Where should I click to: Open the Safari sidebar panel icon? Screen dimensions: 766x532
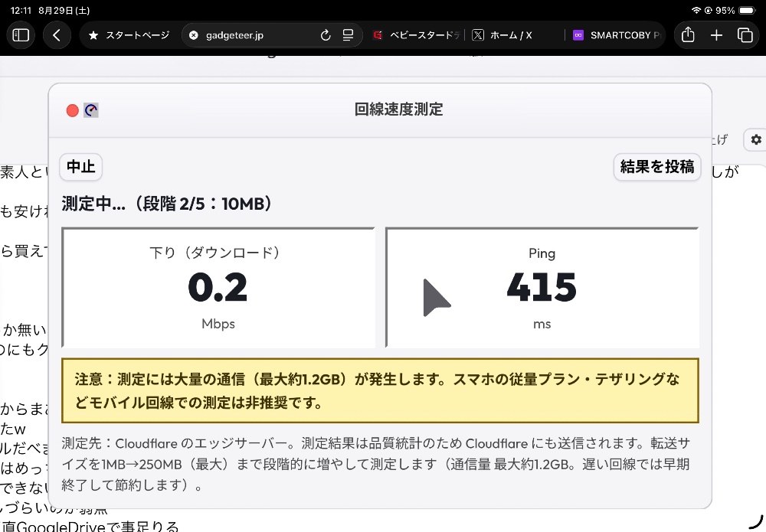point(21,35)
